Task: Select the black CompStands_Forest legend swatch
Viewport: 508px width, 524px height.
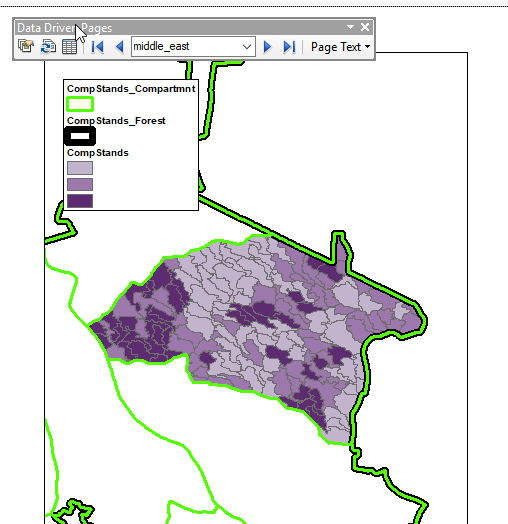Action: point(80,136)
